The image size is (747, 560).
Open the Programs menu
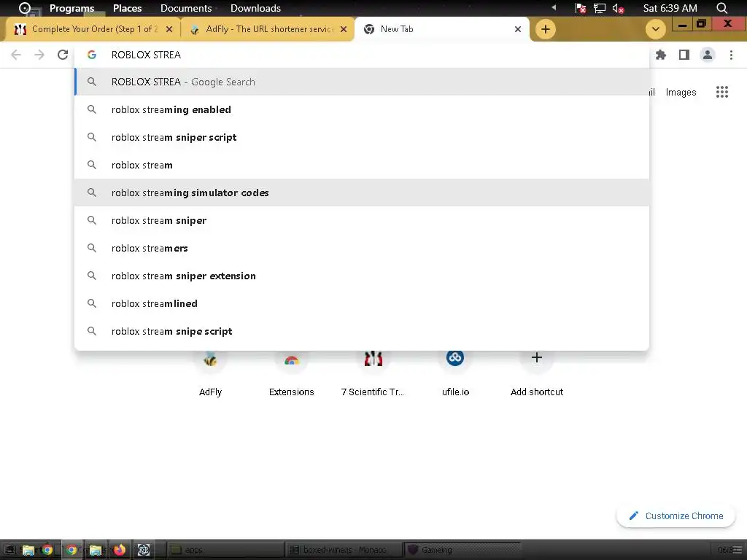coord(71,8)
